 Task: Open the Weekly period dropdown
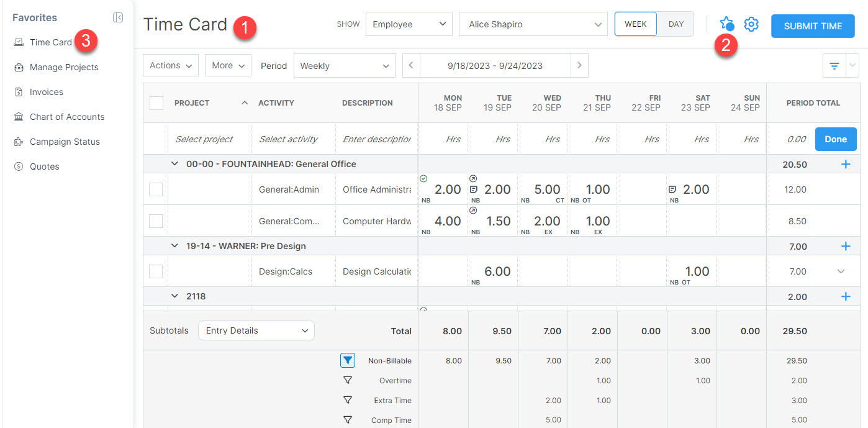(345, 65)
